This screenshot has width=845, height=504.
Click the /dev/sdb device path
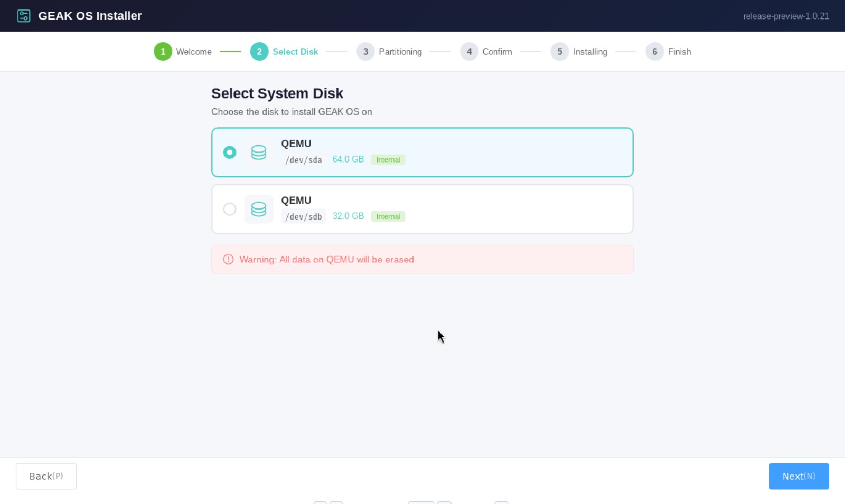point(304,216)
